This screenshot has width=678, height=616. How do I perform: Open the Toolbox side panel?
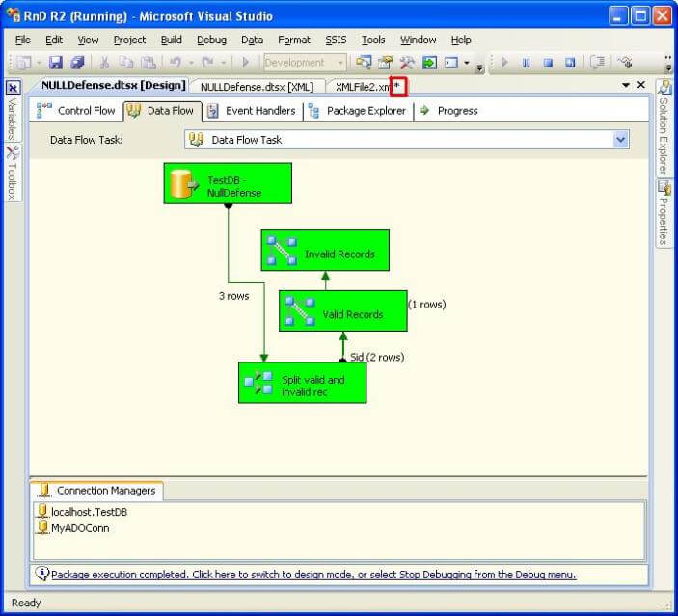pyautogui.click(x=13, y=172)
